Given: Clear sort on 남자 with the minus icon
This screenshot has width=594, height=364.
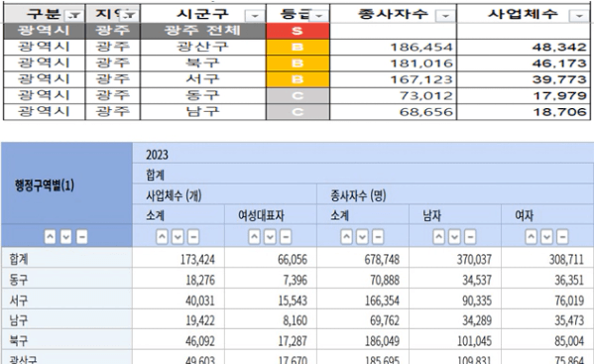Looking at the screenshot, I should coord(470,237).
